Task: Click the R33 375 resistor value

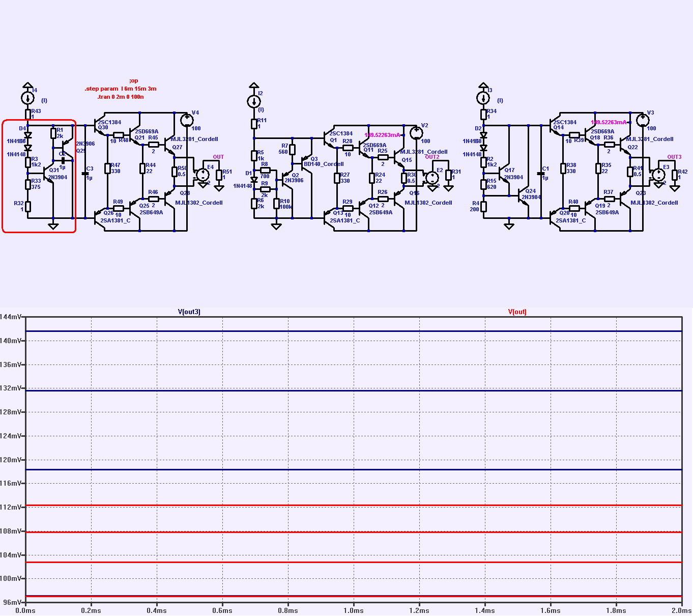Action: pyautogui.click(x=36, y=187)
